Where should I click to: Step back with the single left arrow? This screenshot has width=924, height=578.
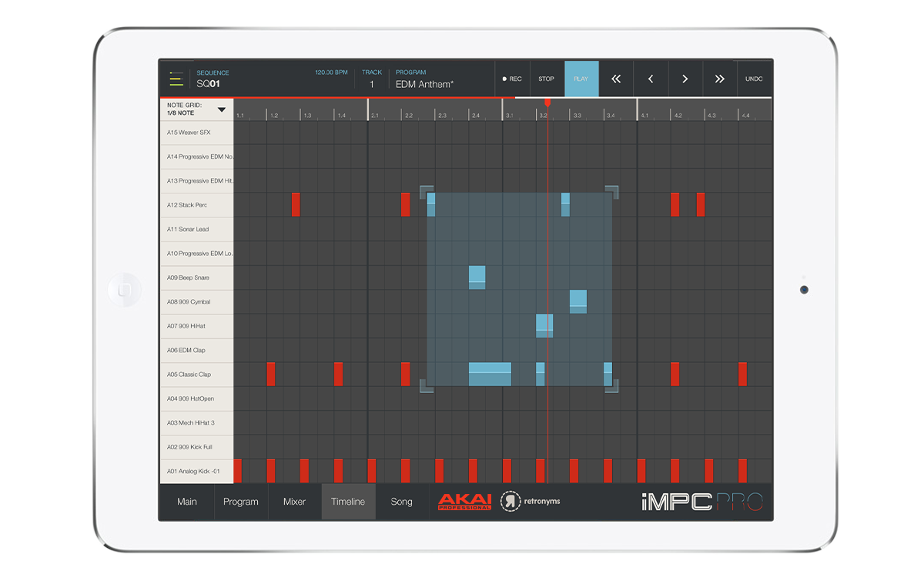click(x=651, y=79)
